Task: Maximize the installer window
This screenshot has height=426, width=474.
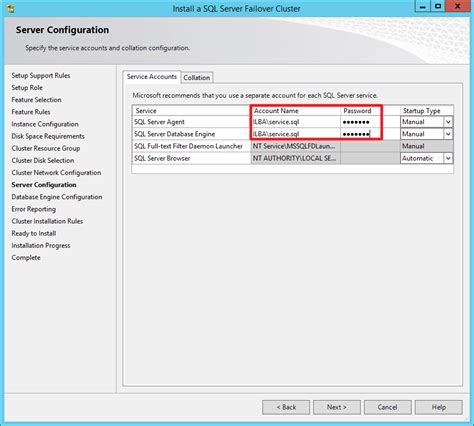Action: click(438, 6)
